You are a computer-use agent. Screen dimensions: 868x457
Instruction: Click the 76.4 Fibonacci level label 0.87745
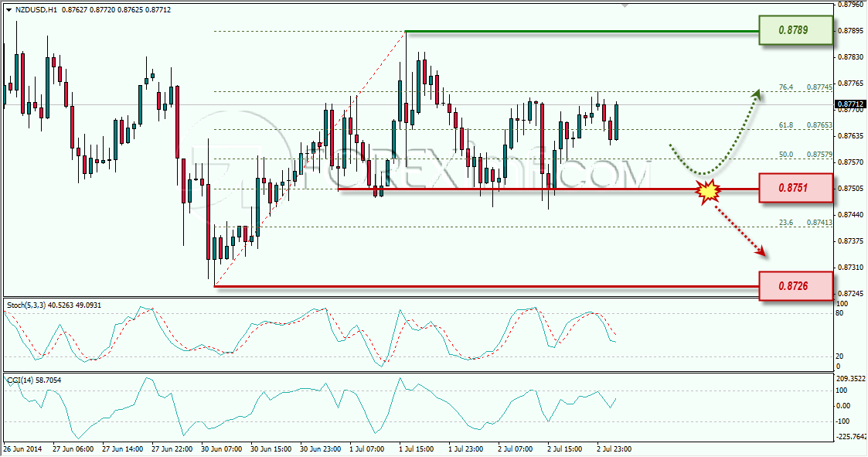805,87
